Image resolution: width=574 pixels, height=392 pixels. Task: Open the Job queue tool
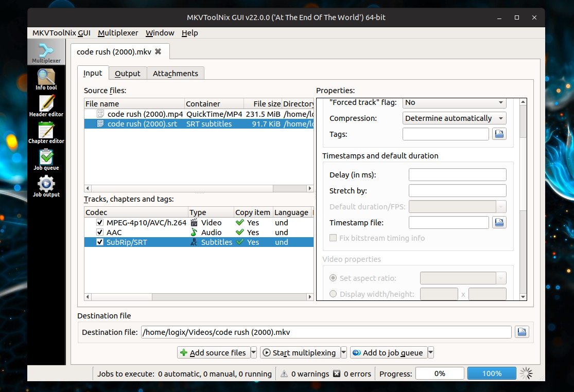point(46,159)
